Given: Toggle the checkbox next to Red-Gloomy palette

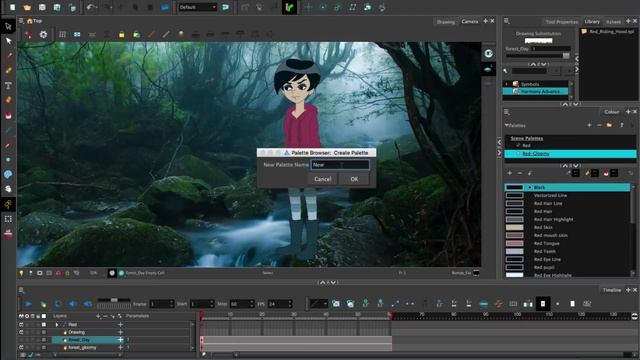Looking at the screenshot, I should pyautogui.click(x=518, y=153).
